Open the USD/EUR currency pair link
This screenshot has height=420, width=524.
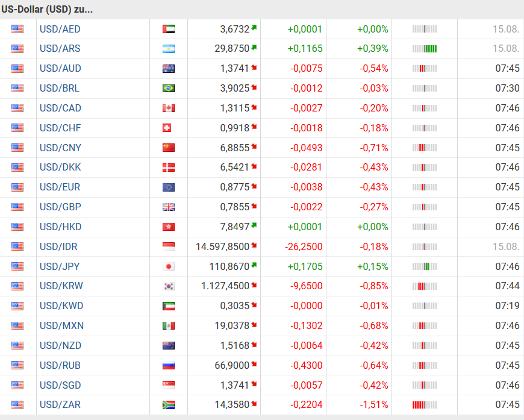click(60, 187)
